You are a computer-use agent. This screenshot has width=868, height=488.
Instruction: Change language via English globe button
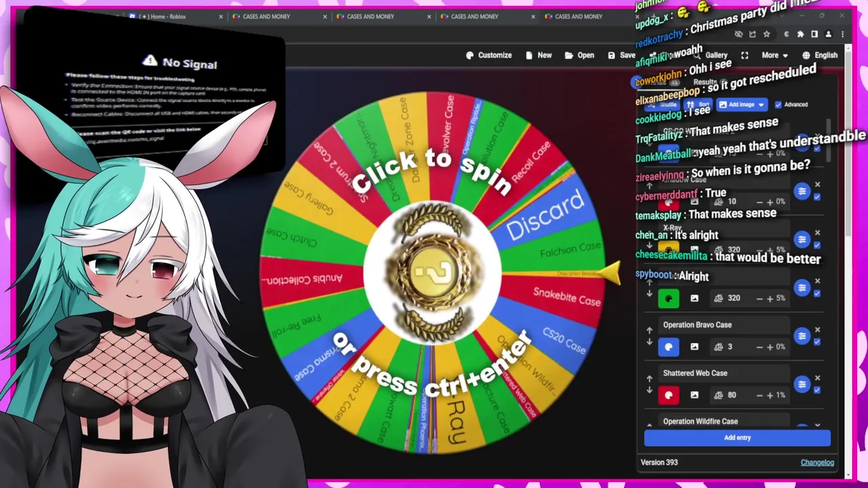(x=819, y=56)
